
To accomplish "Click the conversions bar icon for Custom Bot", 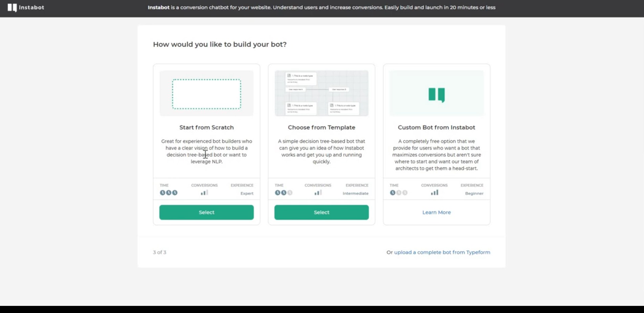I will pos(435,193).
